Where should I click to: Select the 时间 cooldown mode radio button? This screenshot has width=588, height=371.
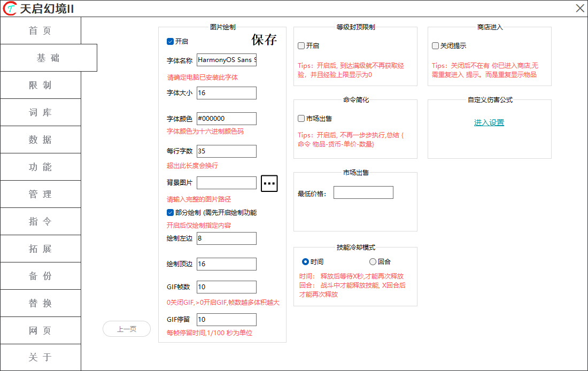point(306,262)
